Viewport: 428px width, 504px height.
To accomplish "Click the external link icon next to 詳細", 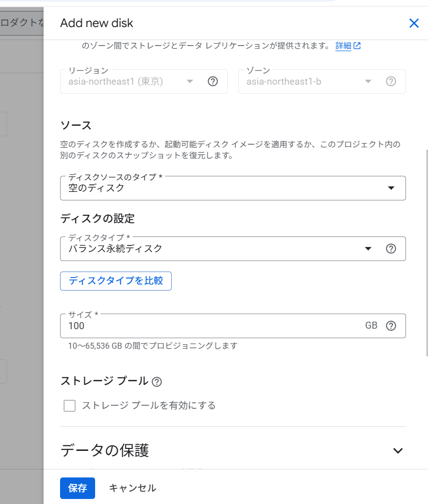I will (357, 46).
